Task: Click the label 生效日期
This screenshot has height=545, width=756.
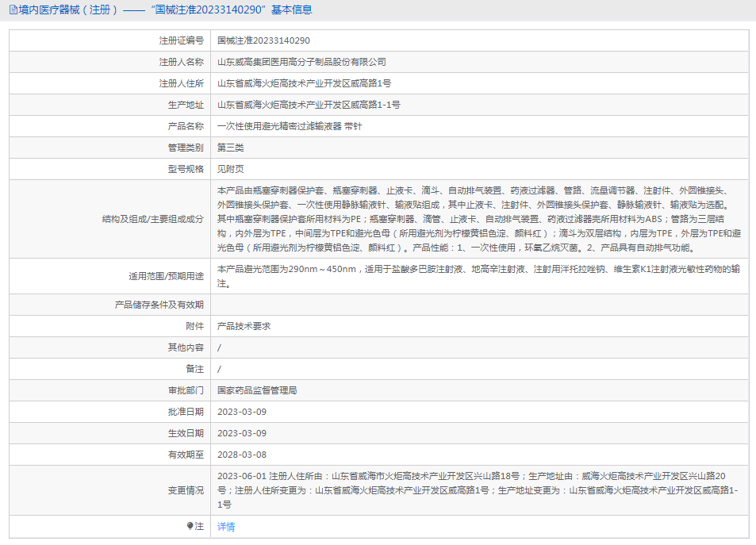Action: 186,433
